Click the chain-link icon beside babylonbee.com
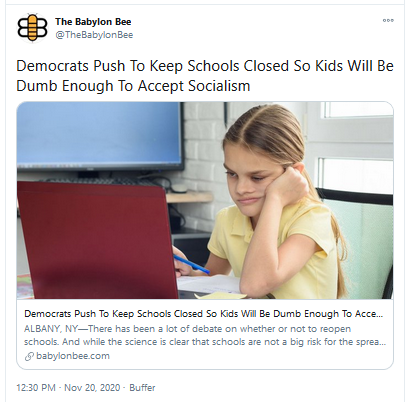This screenshot has height=402, width=410. coord(29,356)
